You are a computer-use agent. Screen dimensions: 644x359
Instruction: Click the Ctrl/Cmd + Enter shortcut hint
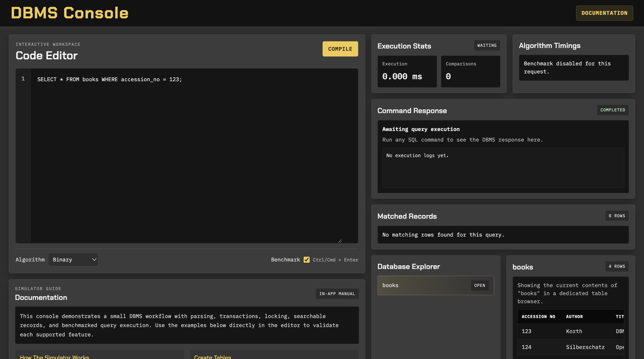point(335,260)
